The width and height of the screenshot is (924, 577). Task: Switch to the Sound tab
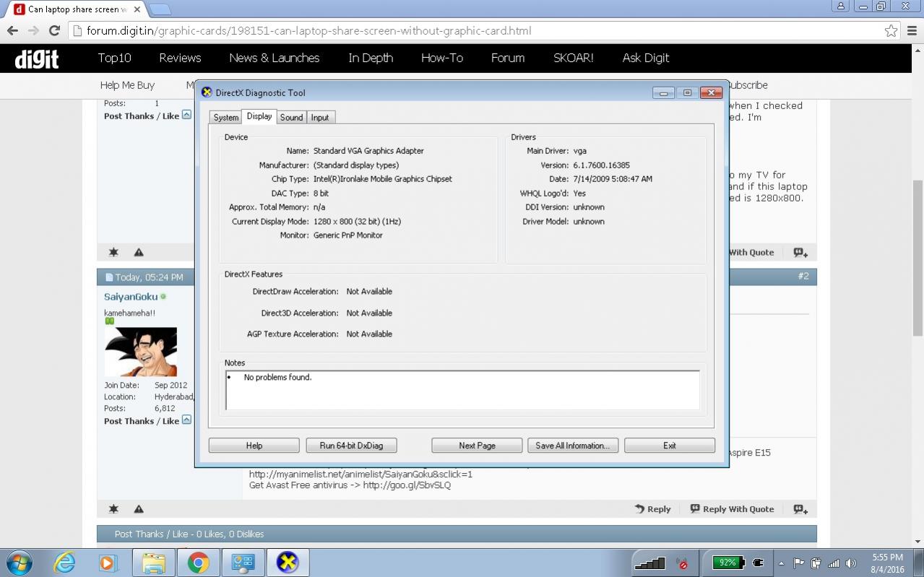click(x=291, y=118)
